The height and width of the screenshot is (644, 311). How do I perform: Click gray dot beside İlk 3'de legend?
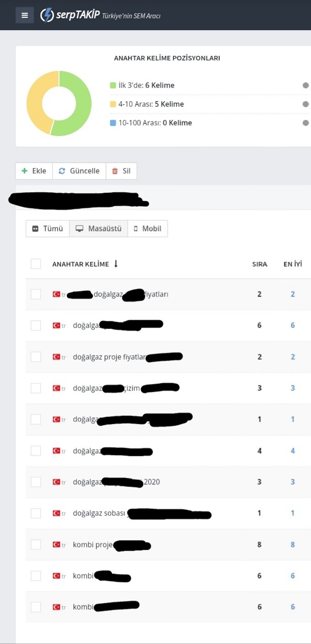click(x=306, y=85)
